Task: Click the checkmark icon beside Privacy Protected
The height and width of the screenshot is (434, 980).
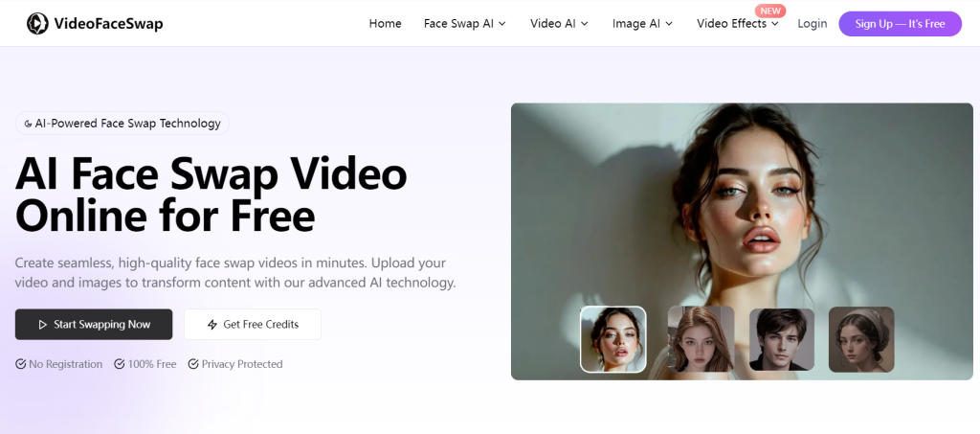Action: pos(193,364)
